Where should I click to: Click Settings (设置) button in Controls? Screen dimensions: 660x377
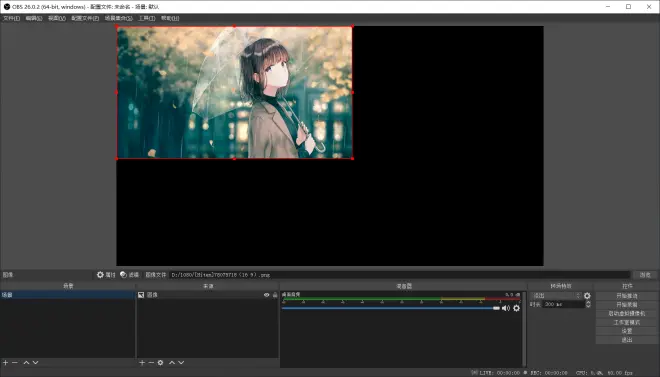[x=626, y=331]
